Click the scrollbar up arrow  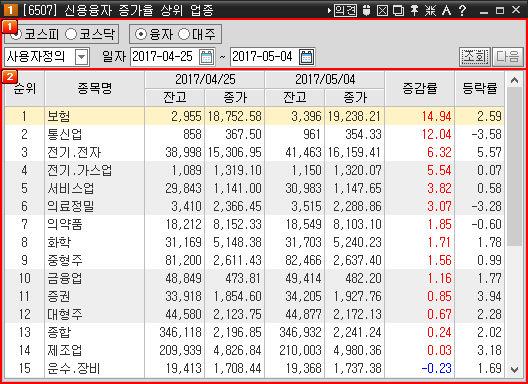(515, 80)
